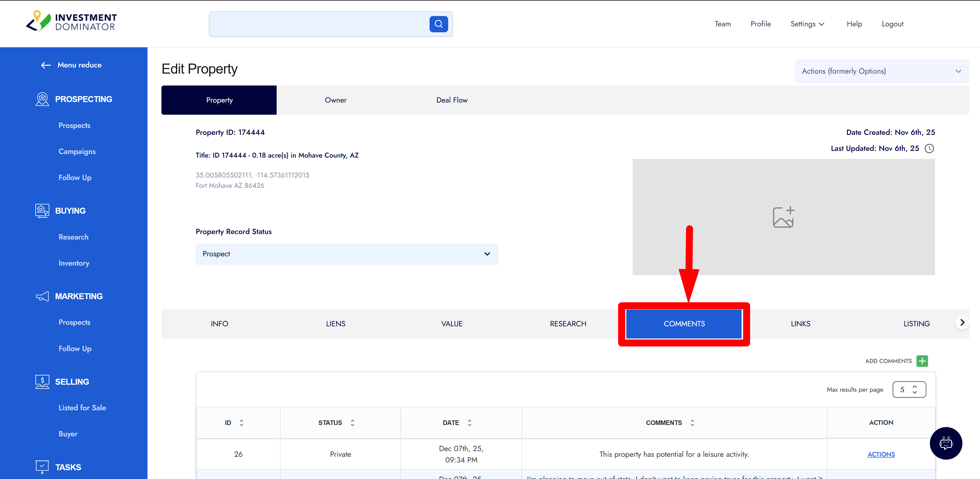This screenshot has width=980, height=479.
Task: Click the Selling dollar-sign icon
Action: (42, 382)
